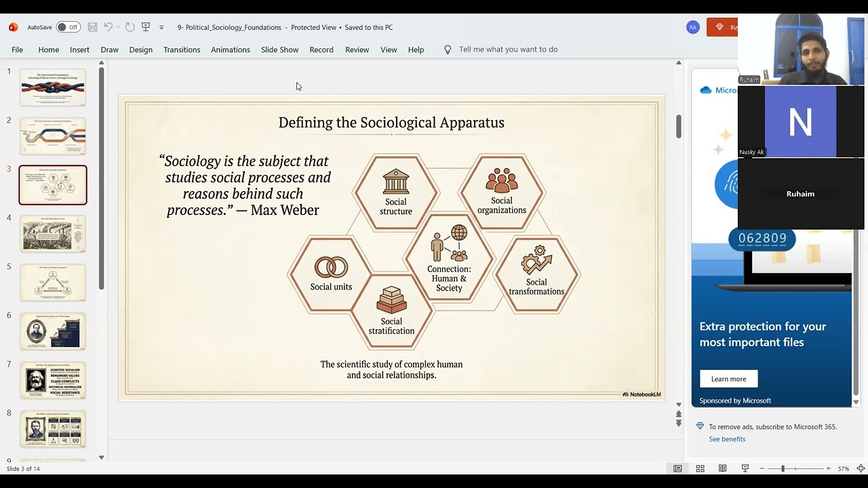Start Slide Show from status bar icon
Screen dimensions: 868x488
[745, 468]
